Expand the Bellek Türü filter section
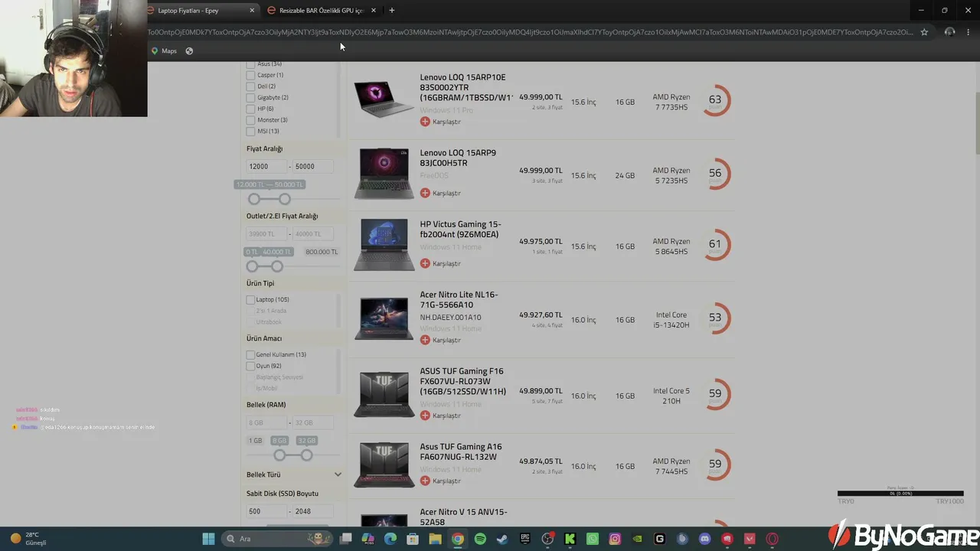 click(x=338, y=475)
